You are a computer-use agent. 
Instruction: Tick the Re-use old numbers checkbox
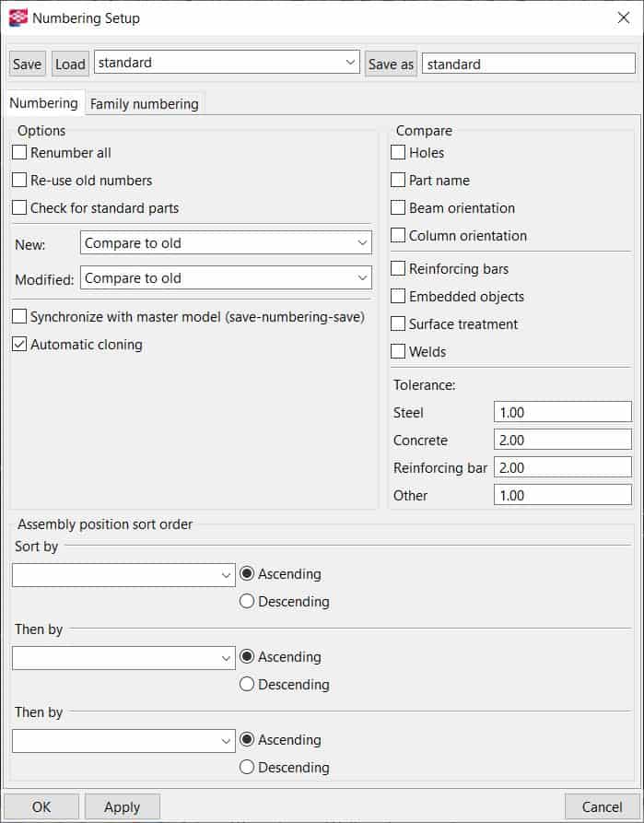pos(19,181)
